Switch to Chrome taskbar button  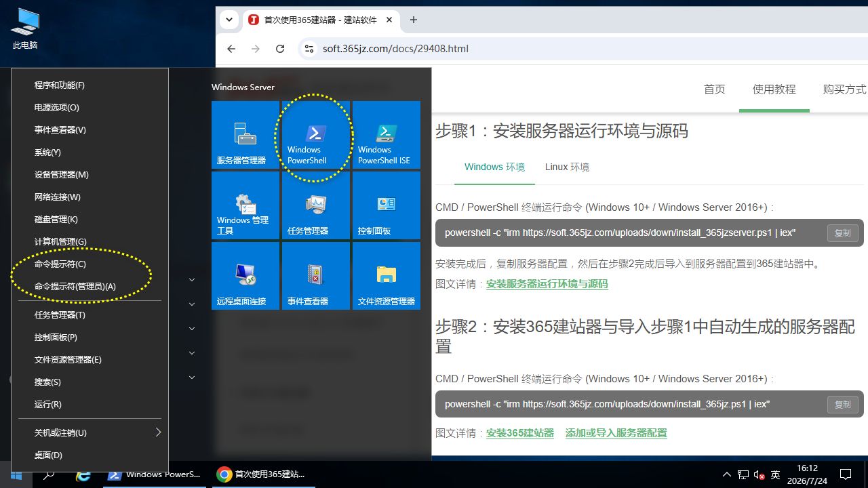click(x=262, y=474)
